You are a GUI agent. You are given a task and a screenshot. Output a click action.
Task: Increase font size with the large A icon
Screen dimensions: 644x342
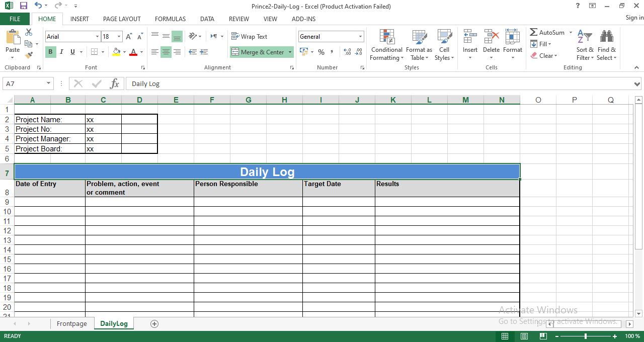click(x=129, y=36)
